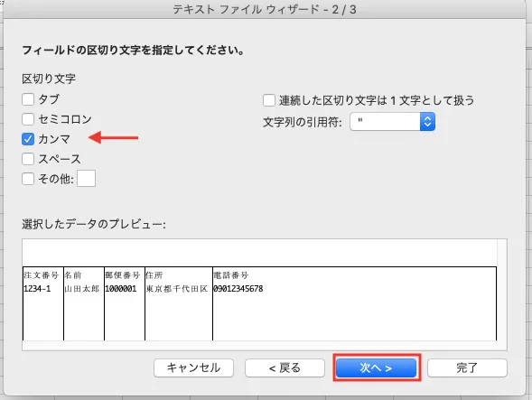Select the 注文番号 column header in preview

click(x=42, y=275)
